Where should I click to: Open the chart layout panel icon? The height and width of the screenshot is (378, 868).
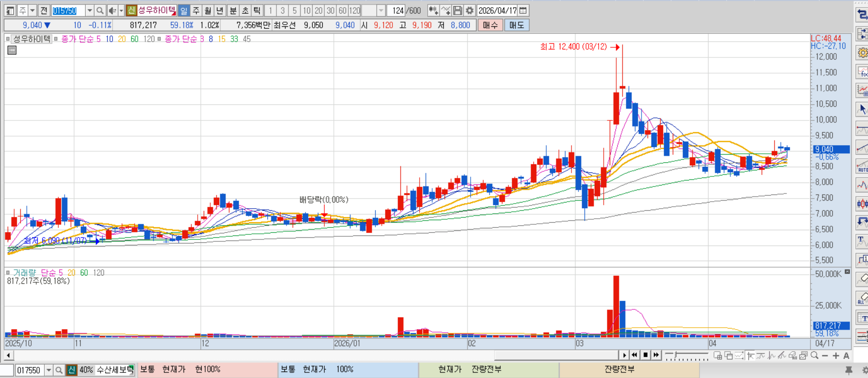(10, 11)
